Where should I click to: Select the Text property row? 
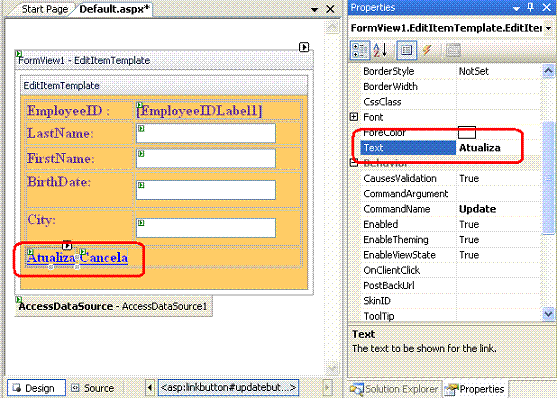450,148
